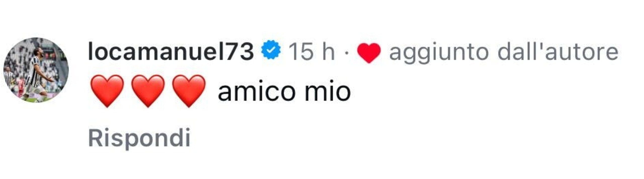Click the "amico mio" comment text
This screenshot has height=179, width=644.
pyautogui.click(x=284, y=91)
